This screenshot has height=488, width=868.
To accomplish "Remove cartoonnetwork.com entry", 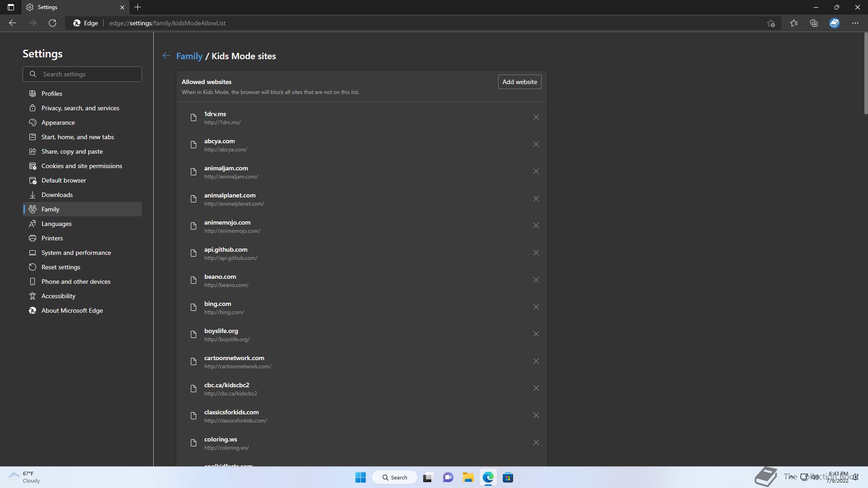I will [x=536, y=361].
